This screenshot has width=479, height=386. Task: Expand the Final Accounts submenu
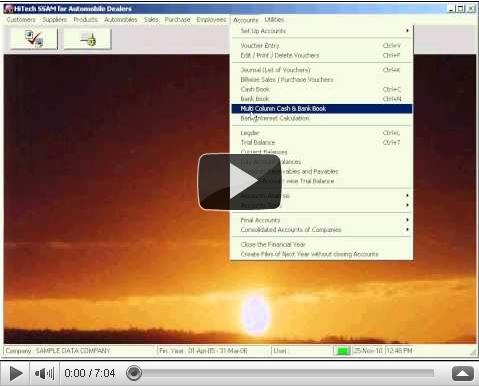click(322, 220)
